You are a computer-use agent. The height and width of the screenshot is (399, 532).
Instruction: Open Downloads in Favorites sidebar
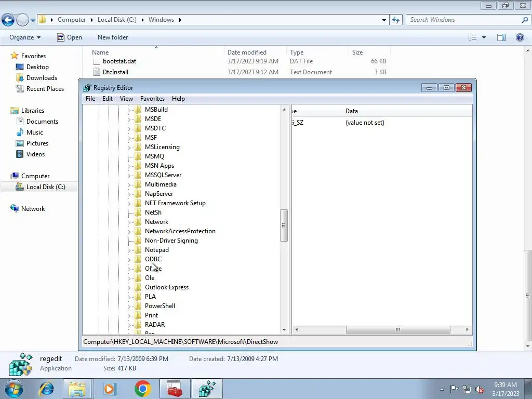[42, 78]
